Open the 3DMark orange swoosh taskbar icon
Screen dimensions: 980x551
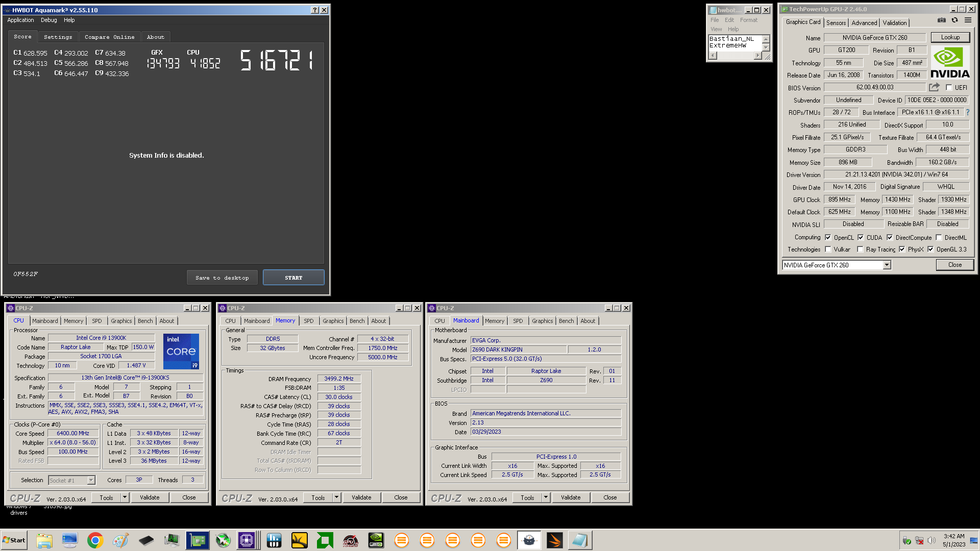click(x=555, y=540)
